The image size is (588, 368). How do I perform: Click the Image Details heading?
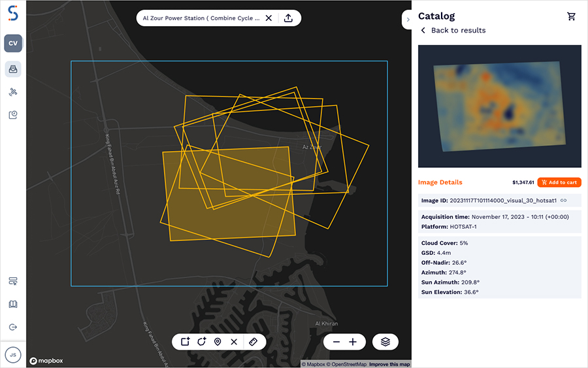tap(440, 182)
